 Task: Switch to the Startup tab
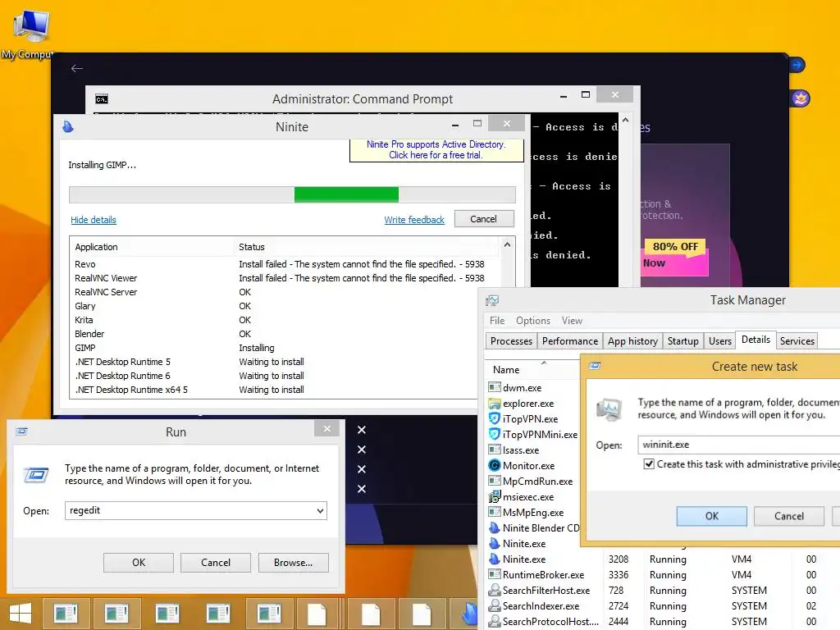point(683,340)
